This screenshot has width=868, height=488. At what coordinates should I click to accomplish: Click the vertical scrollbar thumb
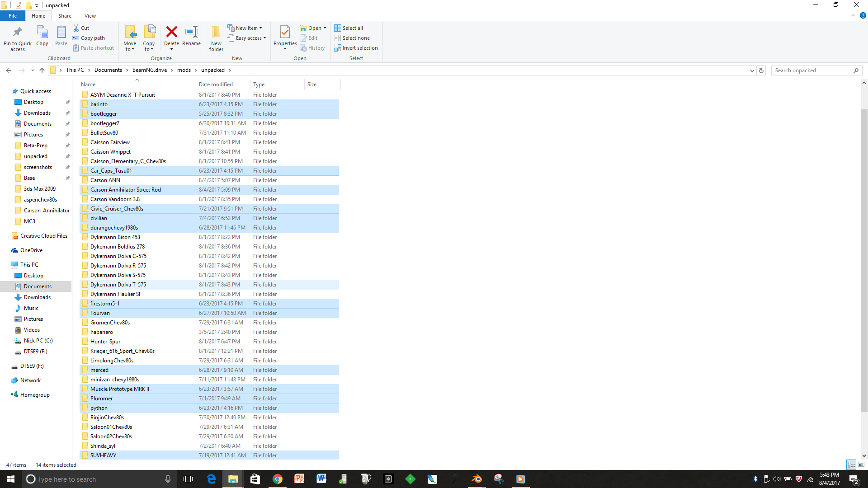(864, 260)
